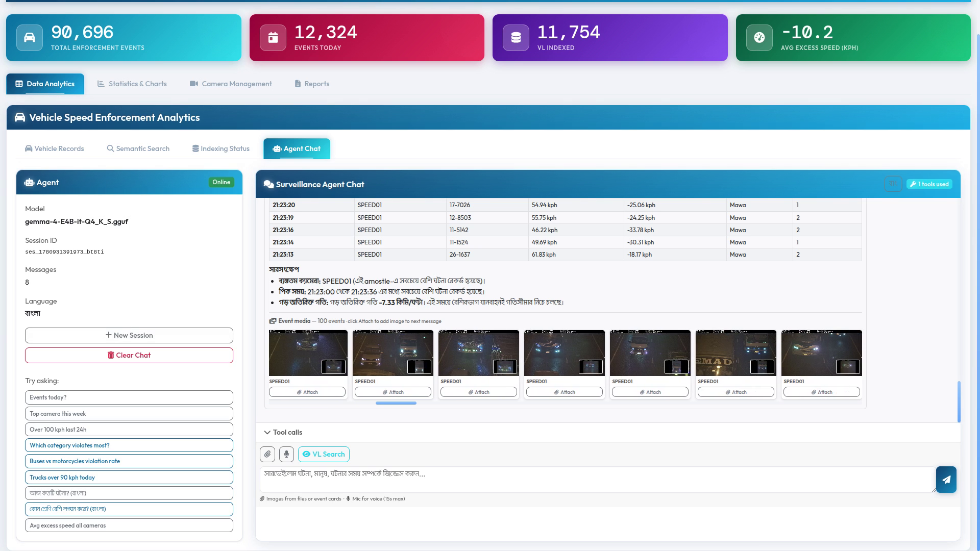The image size is (980, 551).
Task: Click the chat panel vertical scrollbar thumb
Action: coord(959,402)
